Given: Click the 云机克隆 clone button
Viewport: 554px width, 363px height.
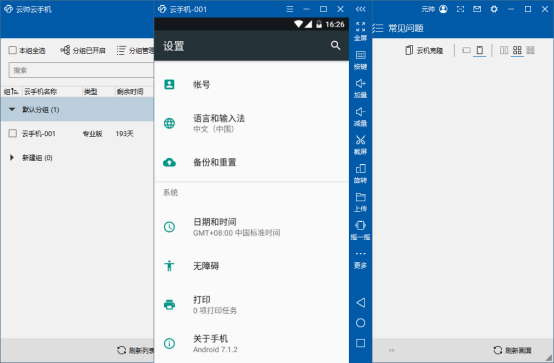Looking at the screenshot, I should [x=424, y=50].
